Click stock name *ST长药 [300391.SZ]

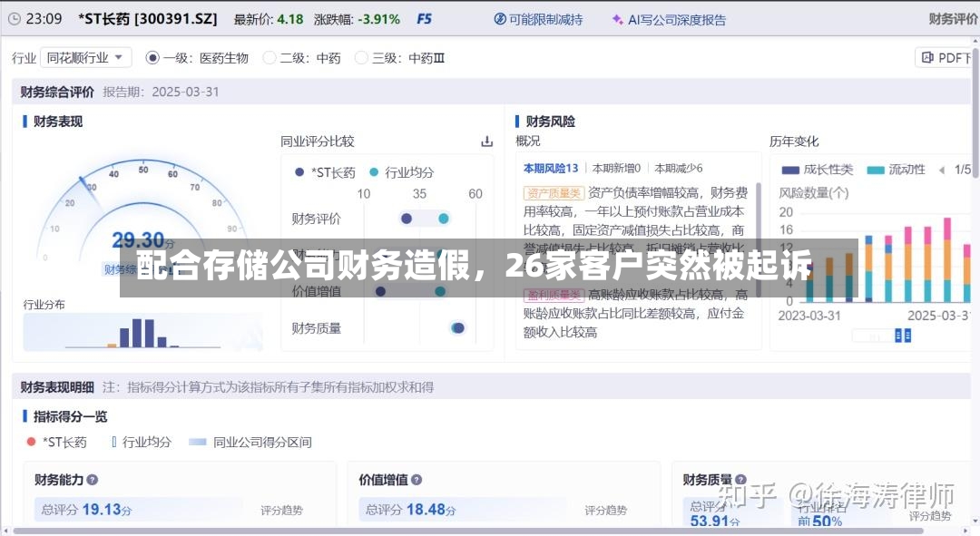point(148,19)
